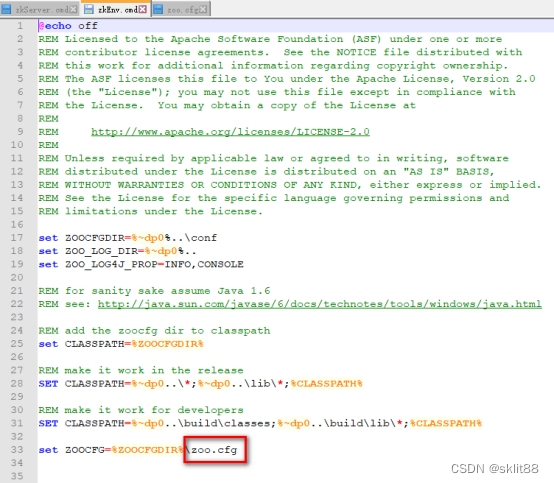The image size is (554, 483).
Task: Click 'set ZOO_LOG_DIR=%~dp0%..' line
Action: pos(117,251)
